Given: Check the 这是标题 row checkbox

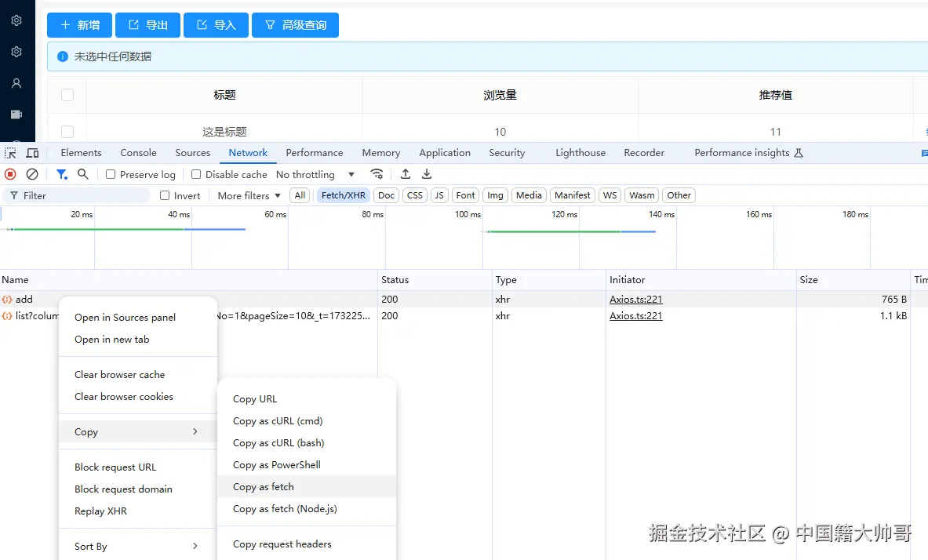Looking at the screenshot, I should coord(67,132).
